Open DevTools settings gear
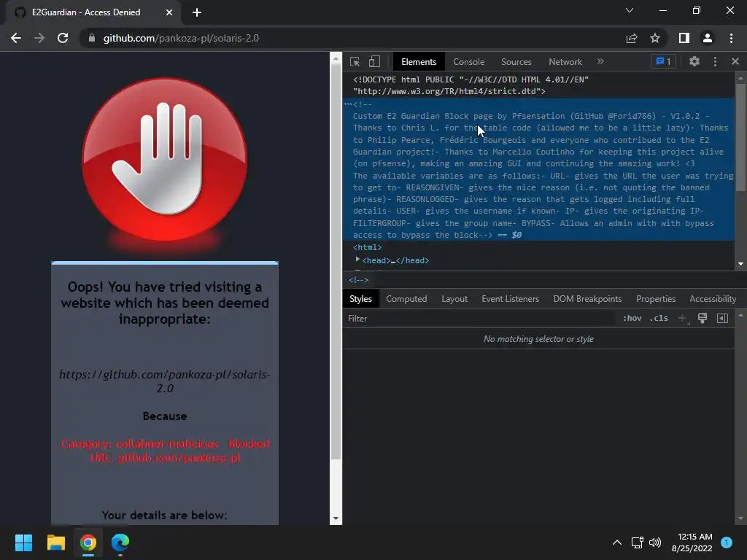Image resolution: width=747 pixels, height=560 pixels. (x=694, y=61)
